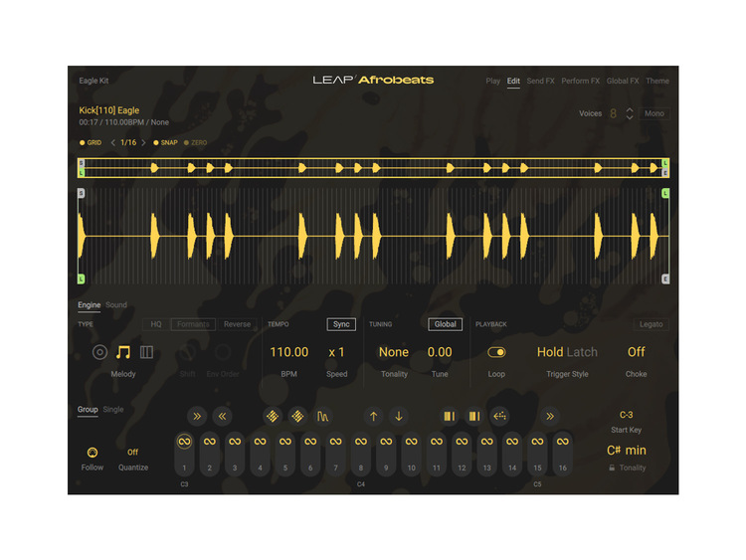The height and width of the screenshot is (560, 746).
Task: Click the second diamond pattern icon
Action: click(297, 417)
